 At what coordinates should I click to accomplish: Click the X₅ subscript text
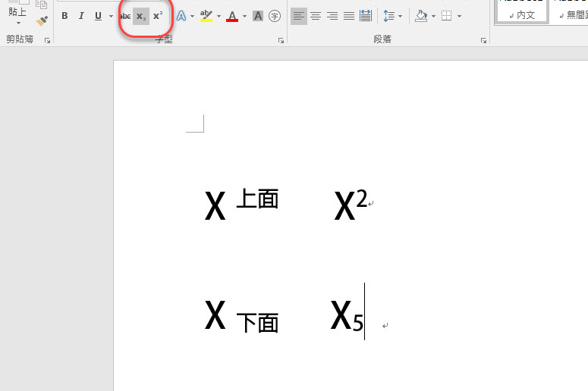347,315
